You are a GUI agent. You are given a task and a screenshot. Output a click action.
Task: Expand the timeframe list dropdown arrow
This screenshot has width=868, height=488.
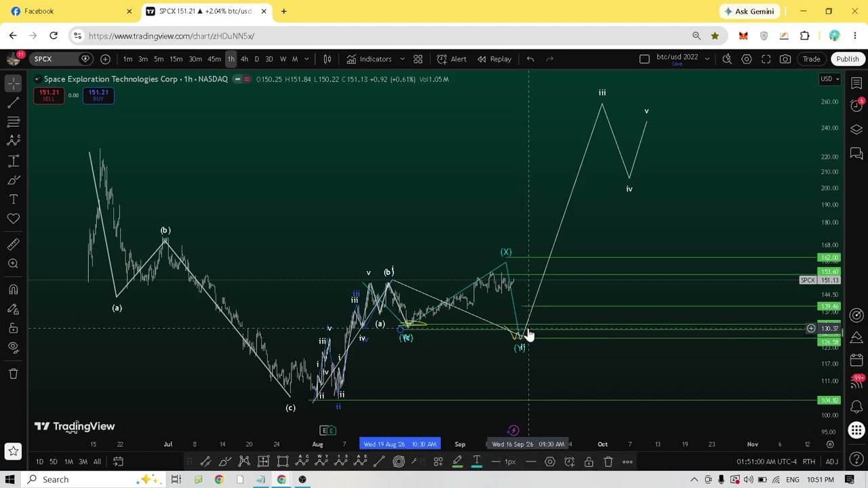(x=307, y=59)
